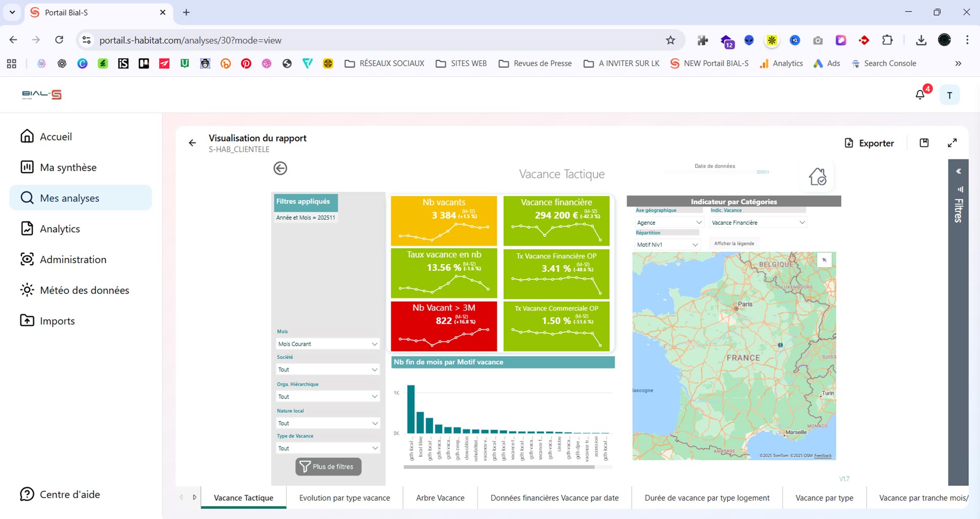Click the BIAL-S logo
The height and width of the screenshot is (519, 980).
(42, 95)
